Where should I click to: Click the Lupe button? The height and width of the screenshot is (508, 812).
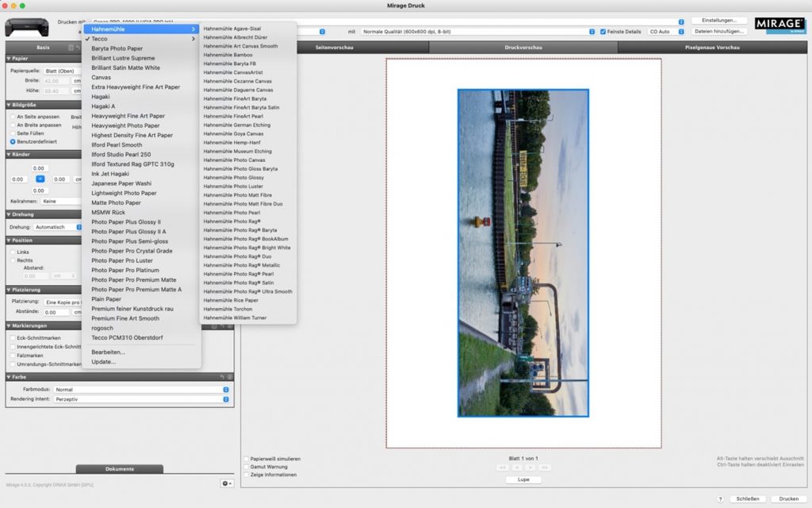[523, 479]
